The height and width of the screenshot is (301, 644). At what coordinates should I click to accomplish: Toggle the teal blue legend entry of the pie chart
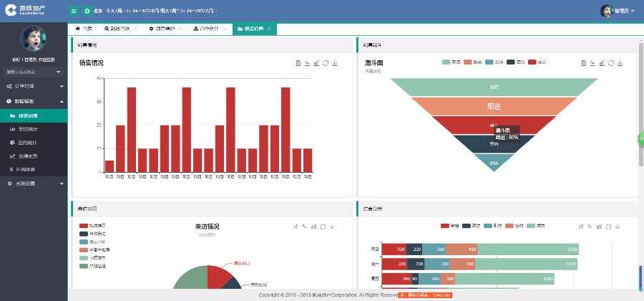point(92,242)
